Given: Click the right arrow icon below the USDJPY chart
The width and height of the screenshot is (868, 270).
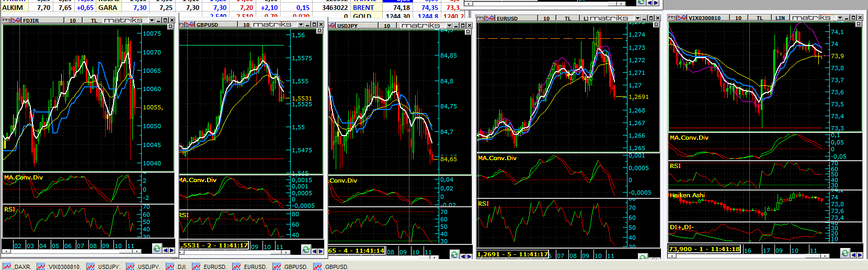Looking at the screenshot, I should pyautogui.click(x=470, y=255).
